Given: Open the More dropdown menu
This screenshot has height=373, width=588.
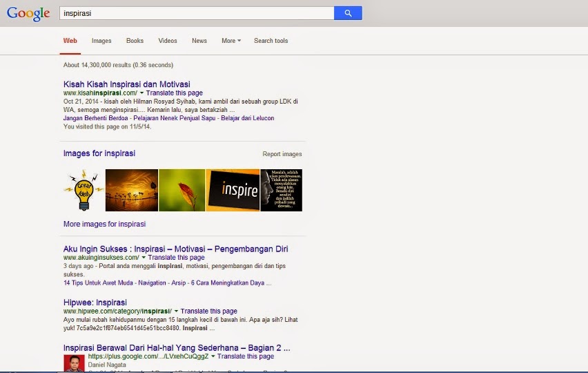Looking at the screenshot, I should [231, 41].
